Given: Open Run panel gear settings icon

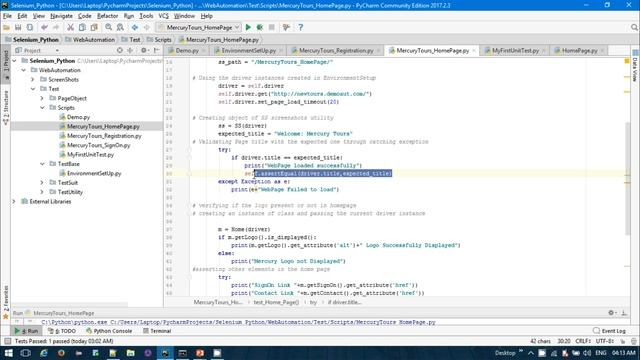Looking at the screenshot, I should pyautogui.click(x=611, y=313).
